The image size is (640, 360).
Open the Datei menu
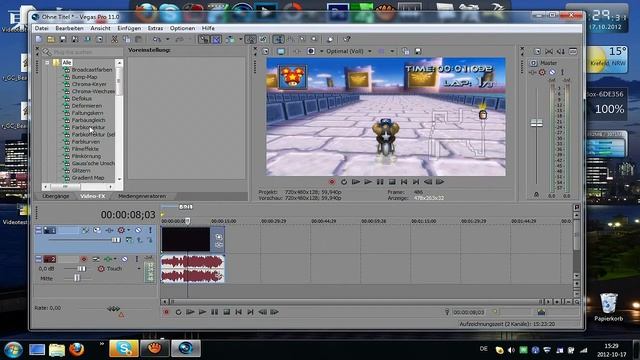[41, 28]
